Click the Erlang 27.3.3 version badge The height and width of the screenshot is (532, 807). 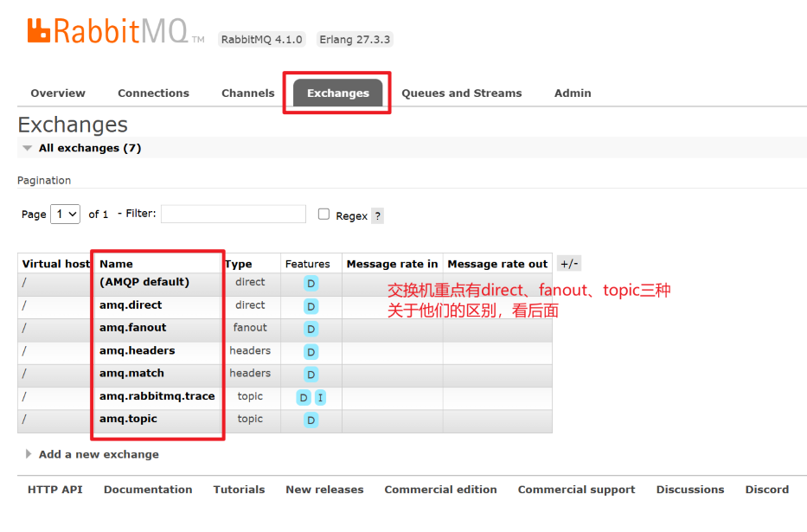tap(355, 40)
